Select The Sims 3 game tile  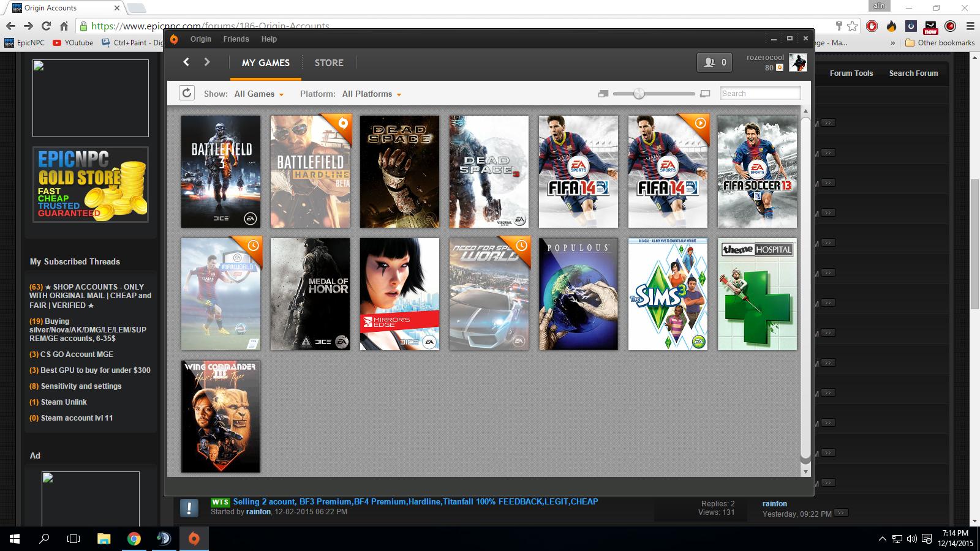(668, 294)
